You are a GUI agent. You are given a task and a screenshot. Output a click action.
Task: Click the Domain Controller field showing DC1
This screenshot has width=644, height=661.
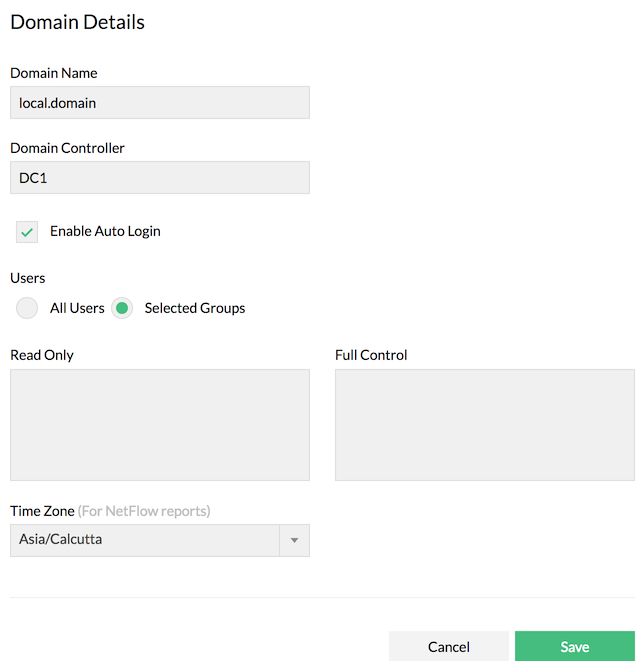click(160, 178)
